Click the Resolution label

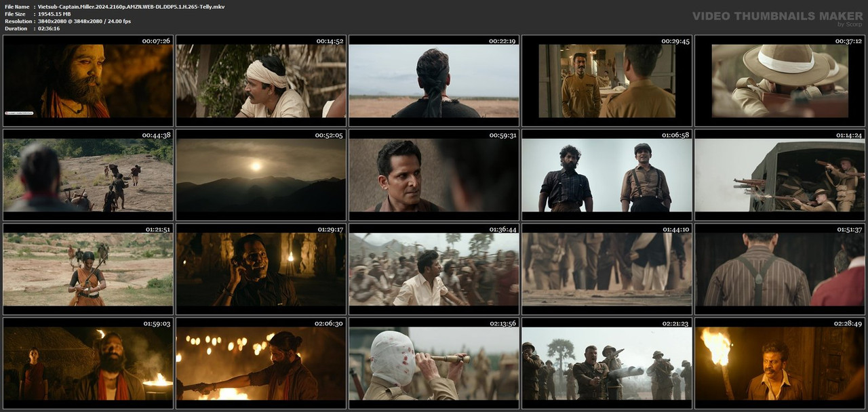17,22
